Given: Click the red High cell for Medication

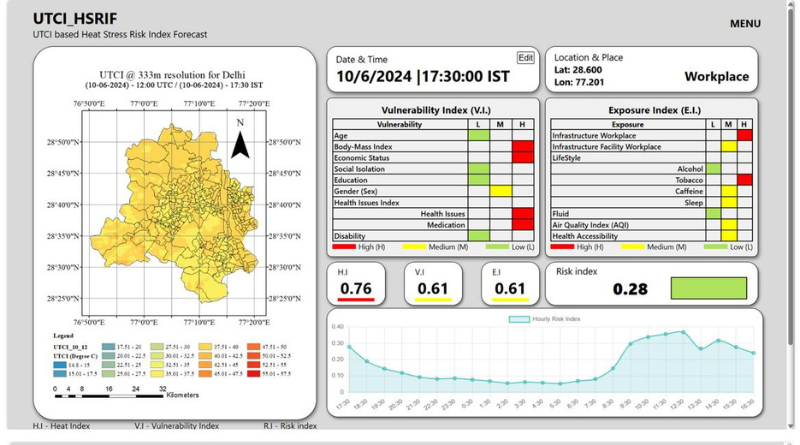Looking at the screenshot, I should click(x=523, y=225).
